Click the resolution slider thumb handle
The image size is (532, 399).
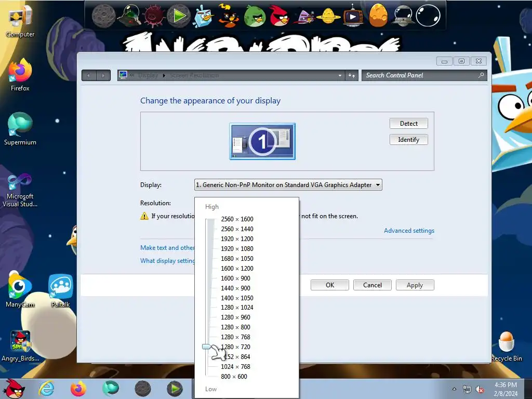click(x=207, y=347)
